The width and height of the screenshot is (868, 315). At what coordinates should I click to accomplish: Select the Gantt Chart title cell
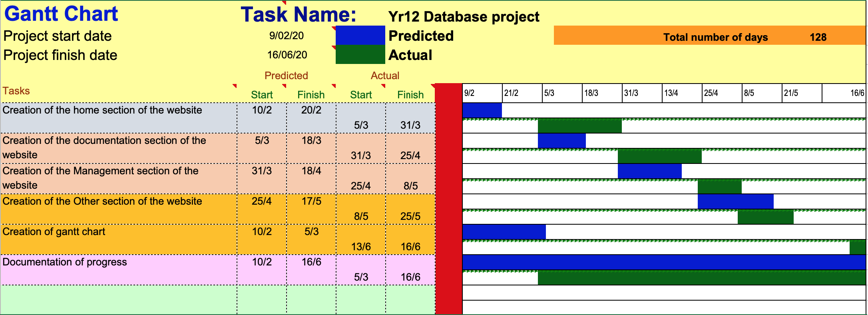[x=61, y=14]
